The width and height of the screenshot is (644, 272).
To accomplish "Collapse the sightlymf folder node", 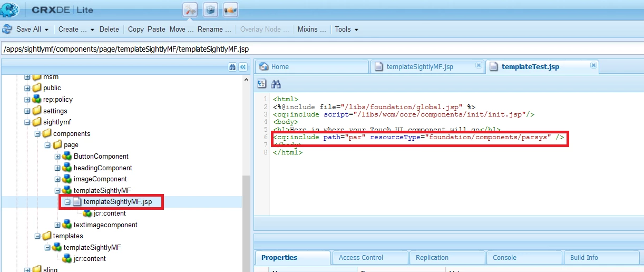I will [27, 122].
